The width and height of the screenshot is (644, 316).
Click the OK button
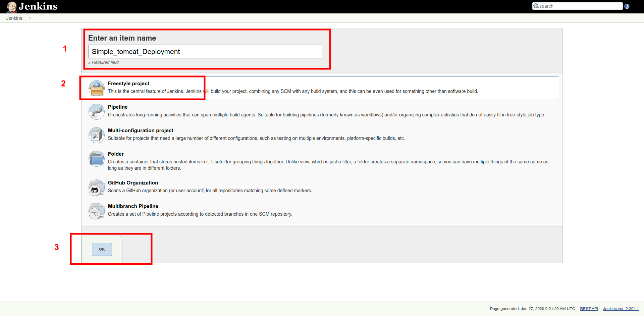(x=102, y=249)
